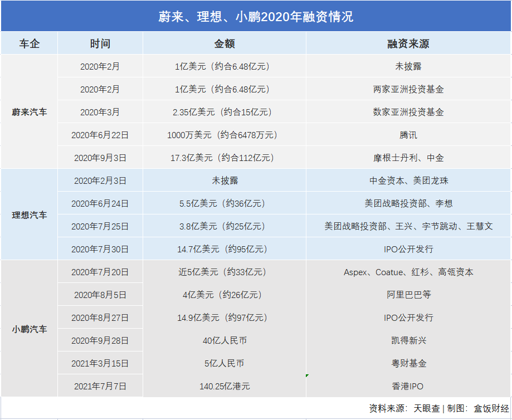Click the amount cell 未披露 for 理想汽车
512x420 pixels.
tap(225, 180)
